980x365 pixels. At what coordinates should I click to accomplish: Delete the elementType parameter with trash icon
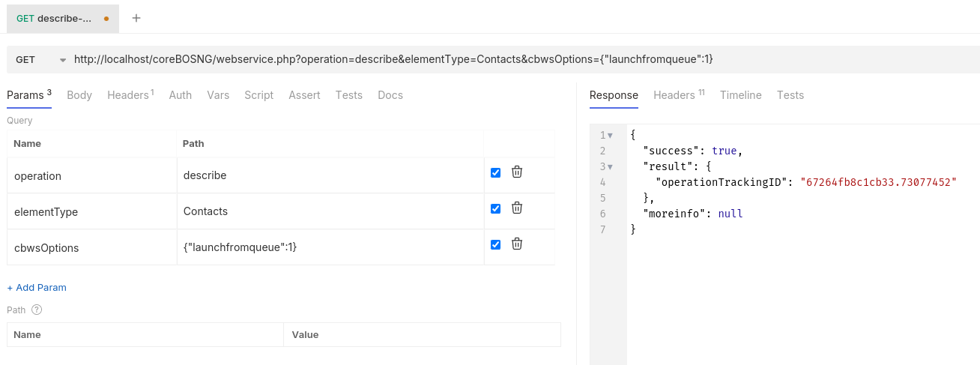click(x=517, y=208)
